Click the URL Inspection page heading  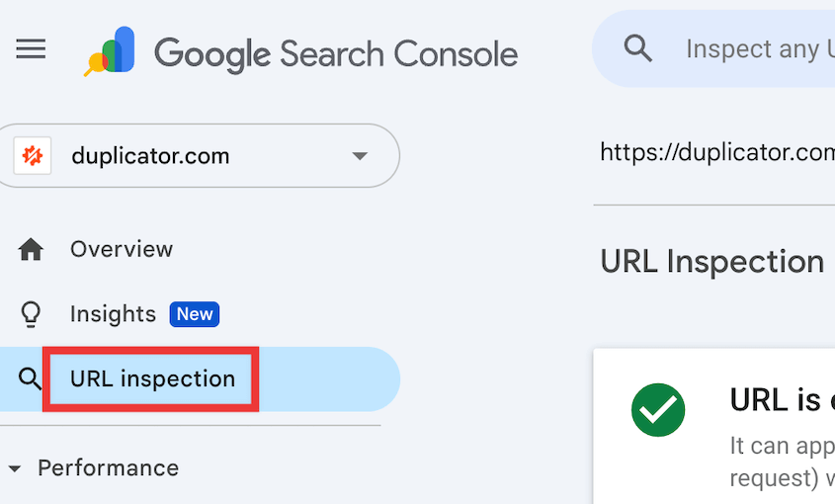pos(711,262)
